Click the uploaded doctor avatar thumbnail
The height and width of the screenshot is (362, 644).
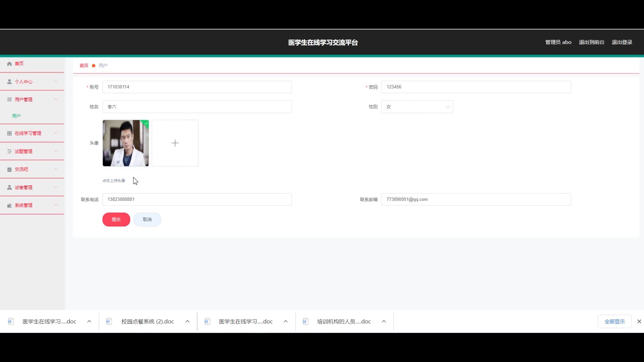(125, 143)
